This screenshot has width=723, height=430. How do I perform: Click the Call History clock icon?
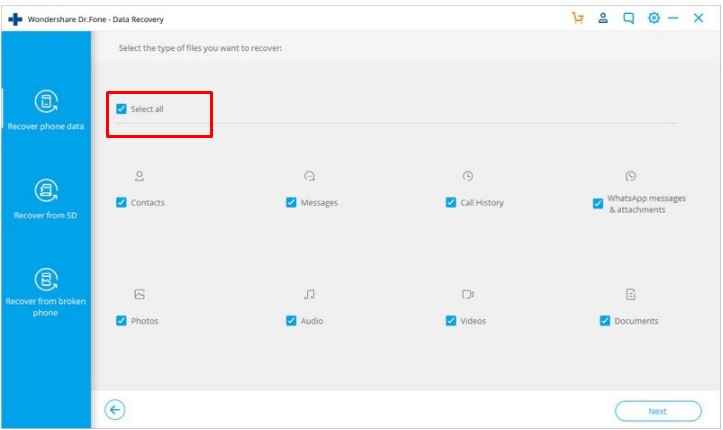point(468,176)
